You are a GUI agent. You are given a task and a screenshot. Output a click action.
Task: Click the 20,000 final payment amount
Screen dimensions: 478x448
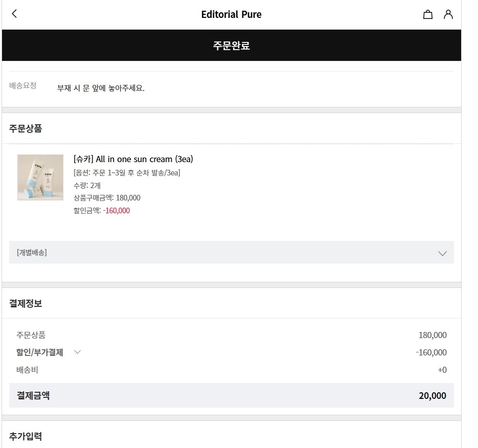[x=433, y=395]
